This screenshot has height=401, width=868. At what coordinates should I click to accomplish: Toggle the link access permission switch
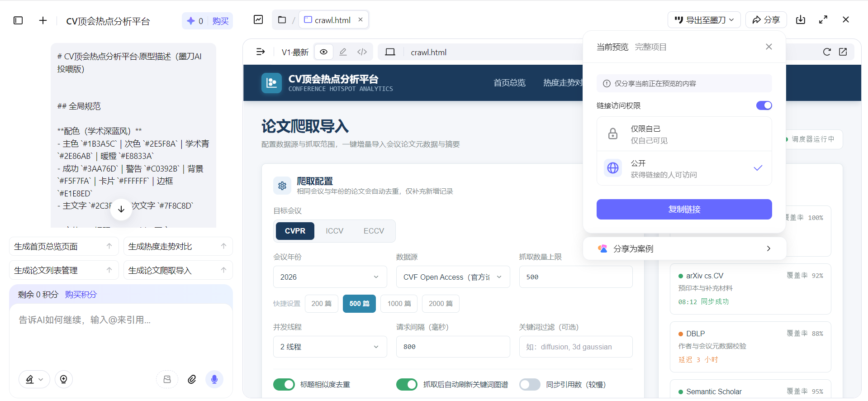764,105
